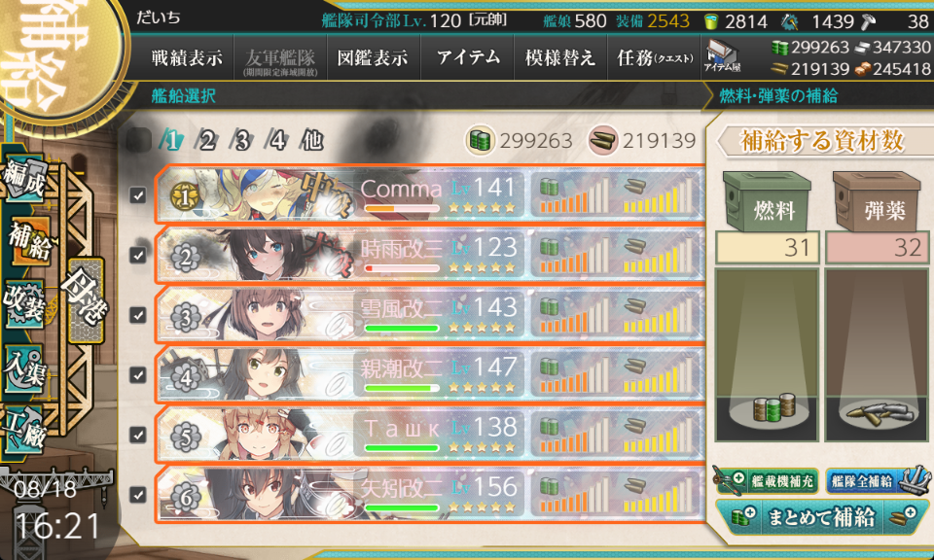Select the 雪風改二 ship row
Screen dimensions: 934x560
pos(429,315)
